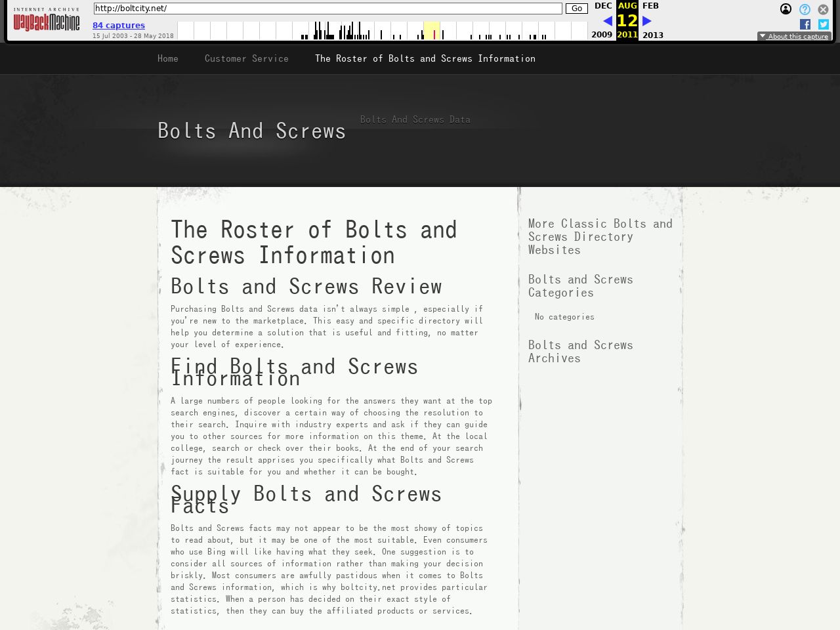Go to previous capture arrow
The height and width of the screenshot is (630, 840).
pos(608,21)
